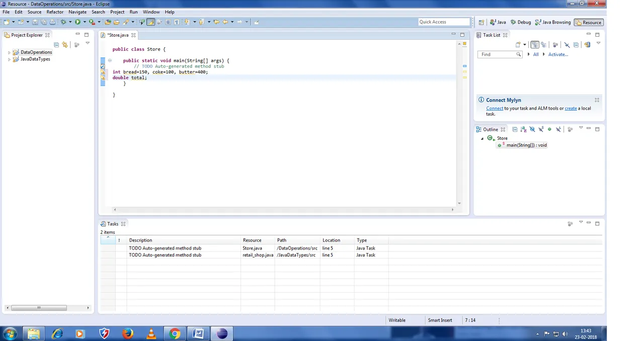Toggle Hide Static Fields and Methods
Image resolution: width=644 pixels, height=341 pixels.
pyautogui.click(x=541, y=129)
